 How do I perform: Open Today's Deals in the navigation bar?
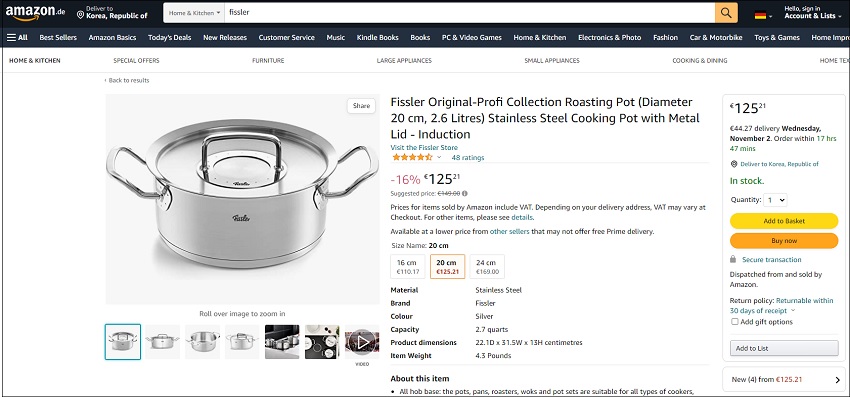170,37
